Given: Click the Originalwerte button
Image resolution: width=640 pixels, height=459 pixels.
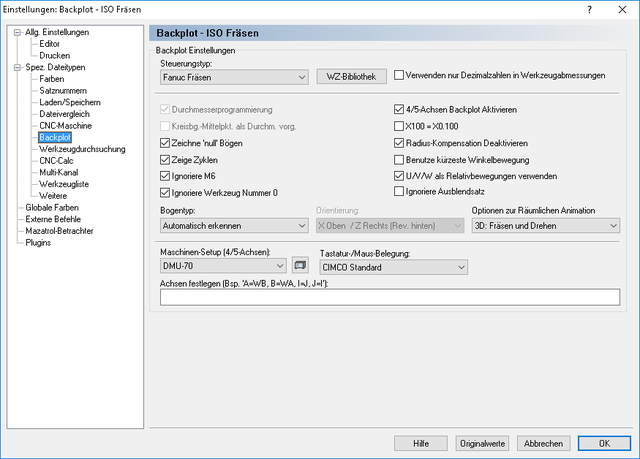Looking at the screenshot, I should tap(482, 443).
